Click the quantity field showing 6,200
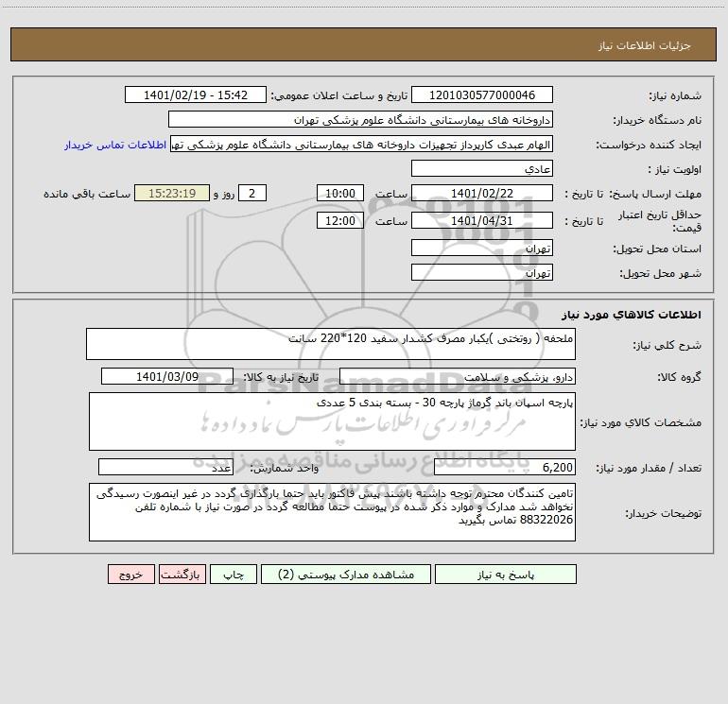The width and height of the screenshot is (728, 704). tap(505, 468)
